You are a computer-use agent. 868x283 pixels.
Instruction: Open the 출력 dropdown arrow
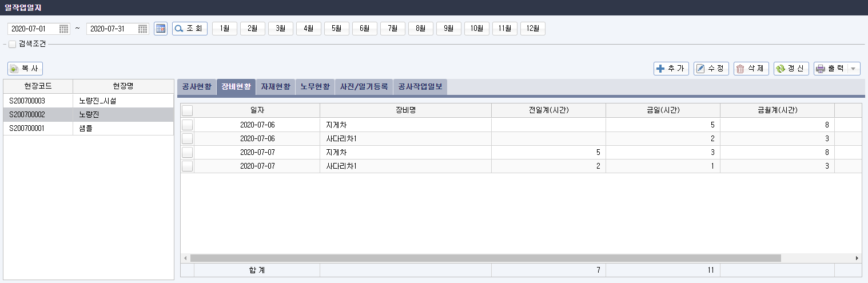(x=854, y=69)
